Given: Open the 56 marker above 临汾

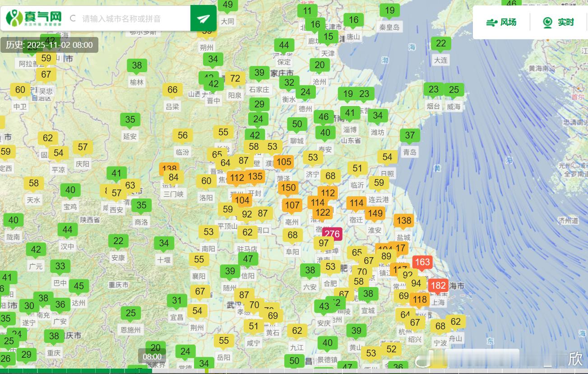Looking at the screenshot, I should click(x=182, y=135).
